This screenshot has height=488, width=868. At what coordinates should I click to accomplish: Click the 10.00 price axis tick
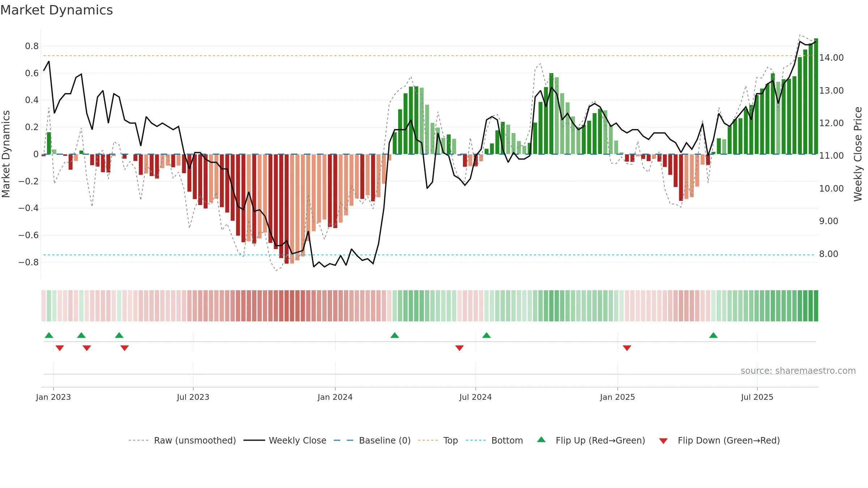pyautogui.click(x=831, y=188)
